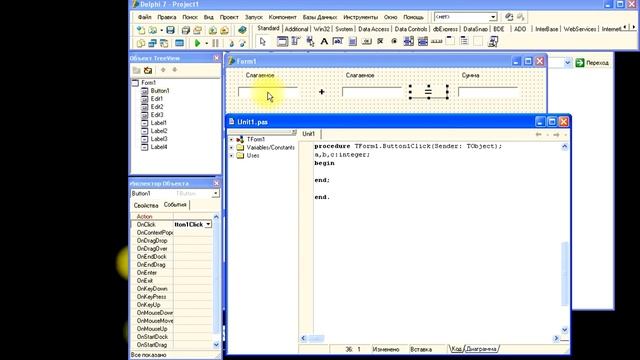Open the OnClick event handler dropdown
The width and height of the screenshot is (640, 360).
click(208, 224)
